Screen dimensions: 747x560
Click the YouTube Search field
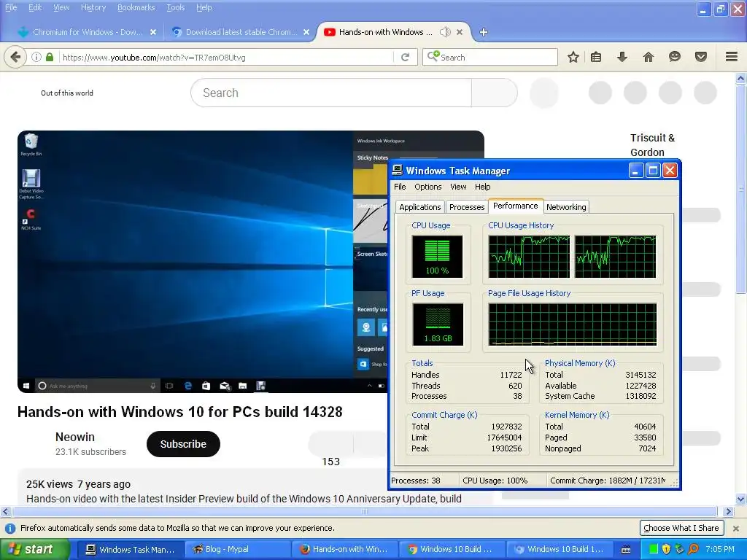(x=331, y=93)
